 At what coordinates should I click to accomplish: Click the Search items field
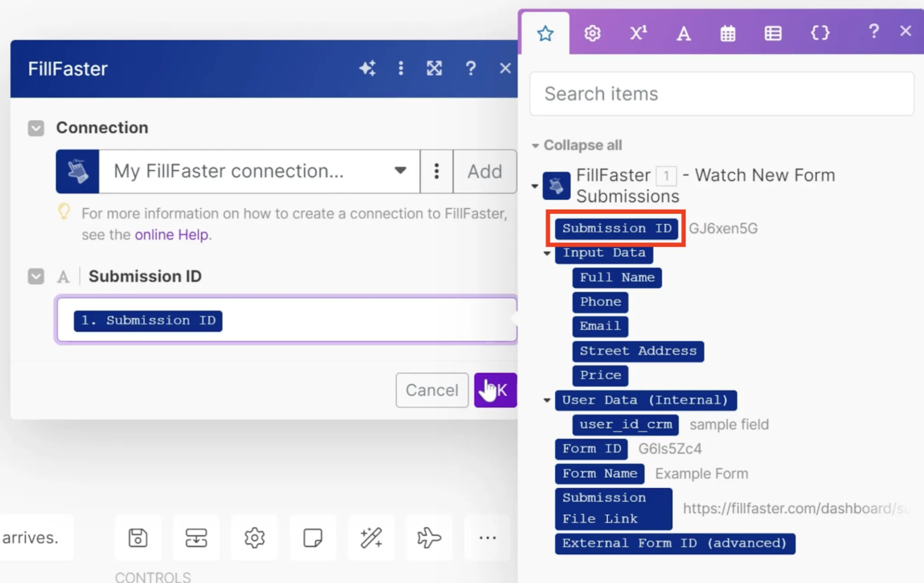[721, 94]
